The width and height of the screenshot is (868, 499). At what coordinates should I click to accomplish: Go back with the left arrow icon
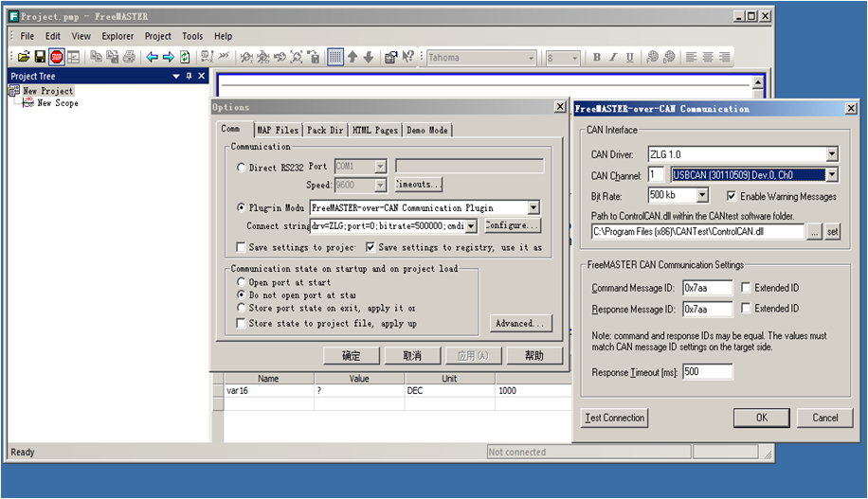coord(152,57)
